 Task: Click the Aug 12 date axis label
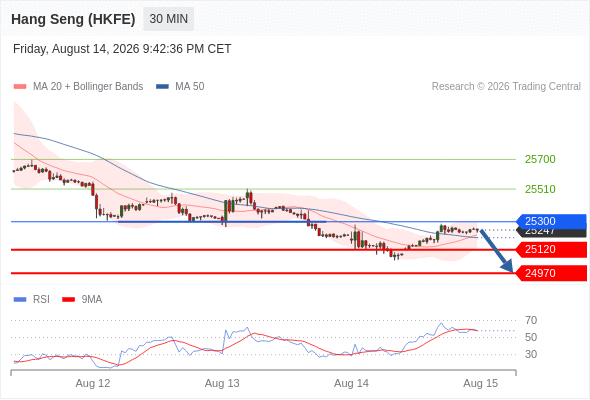click(93, 383)
